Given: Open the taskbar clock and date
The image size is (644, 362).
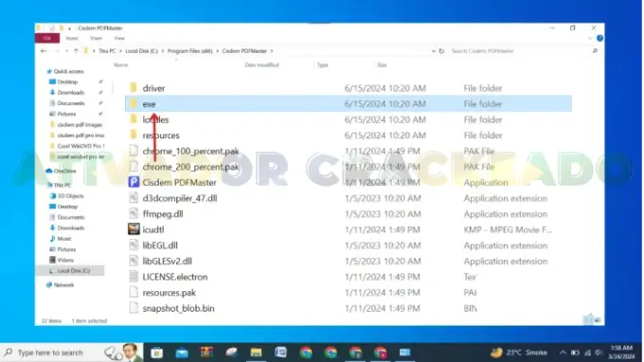Looking at the screenshot, I should (x=621, y=353).
